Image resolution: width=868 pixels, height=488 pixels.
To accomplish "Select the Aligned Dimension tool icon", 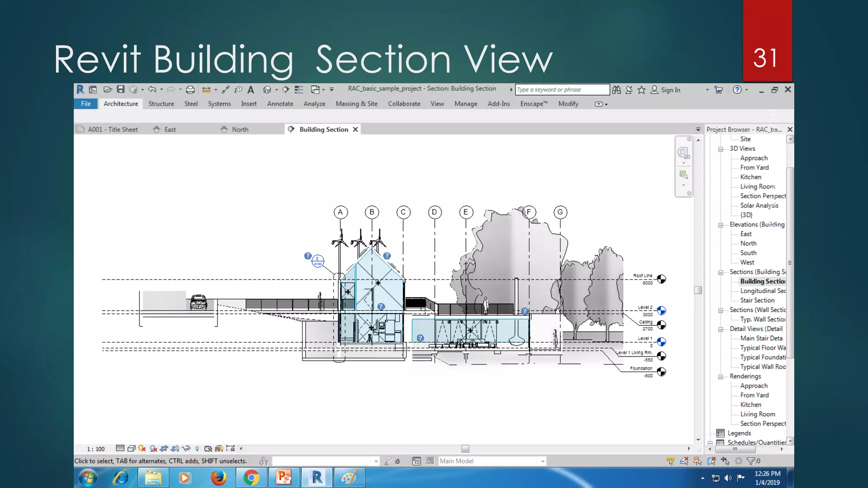I will click(x=225, y=89).
